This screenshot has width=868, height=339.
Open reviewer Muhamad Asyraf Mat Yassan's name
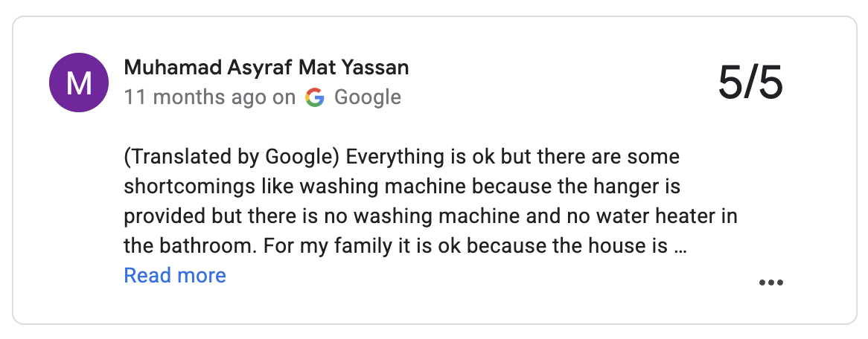(x=267, y=68)
